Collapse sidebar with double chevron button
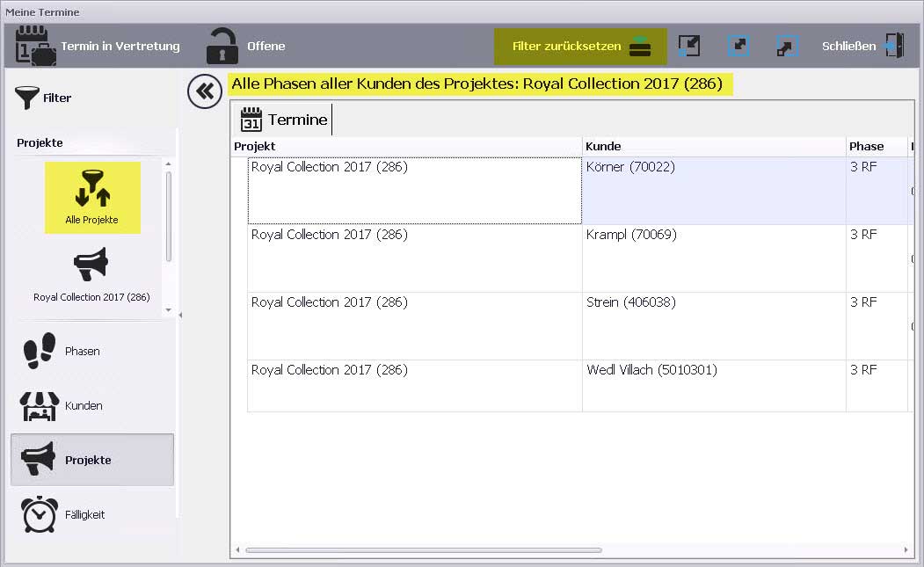924x567 pixels. point(205,91)
